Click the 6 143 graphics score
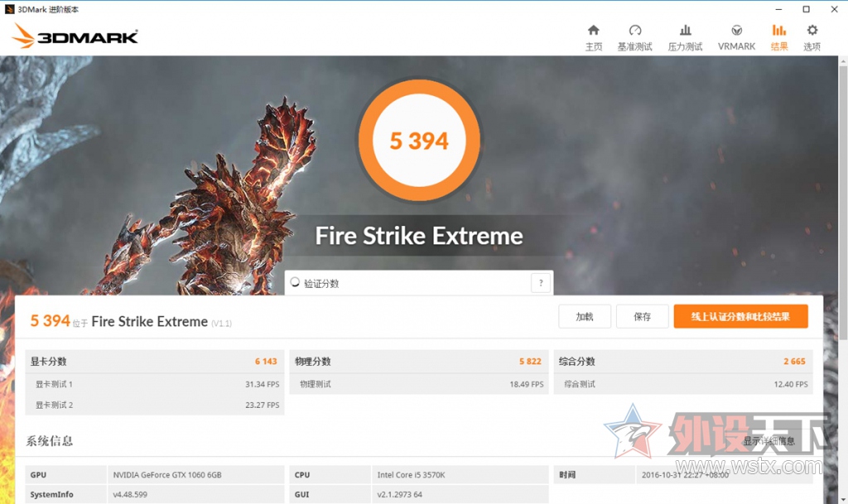Screen dimensions: 848x504 click(x=266, y=362)
